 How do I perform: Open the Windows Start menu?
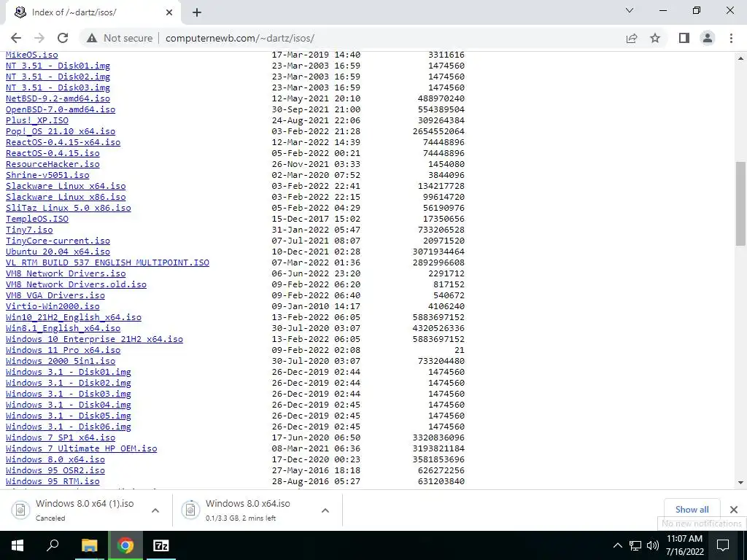tap(18, 545)
